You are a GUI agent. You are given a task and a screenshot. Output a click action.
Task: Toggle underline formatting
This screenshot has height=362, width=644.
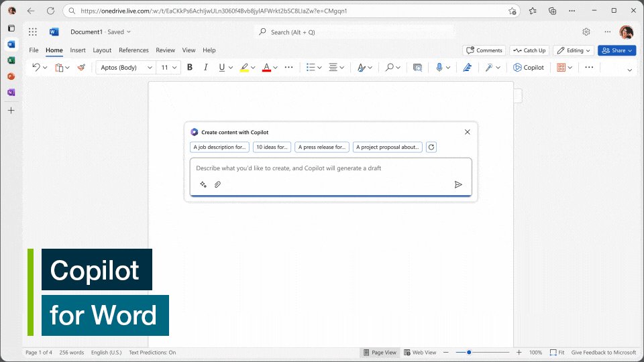(x=222, y=67)
